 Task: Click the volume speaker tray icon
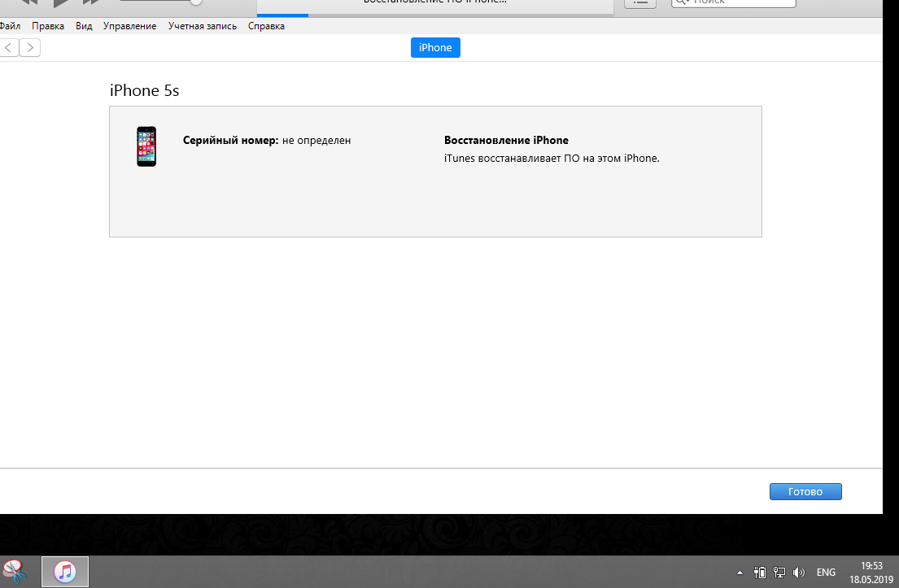(799, 572)
